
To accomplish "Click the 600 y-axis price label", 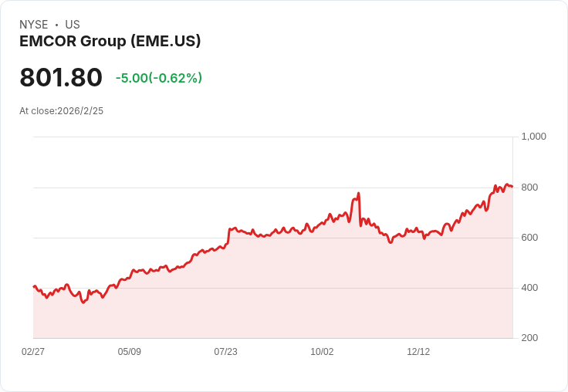I will [x=529, y=238].
